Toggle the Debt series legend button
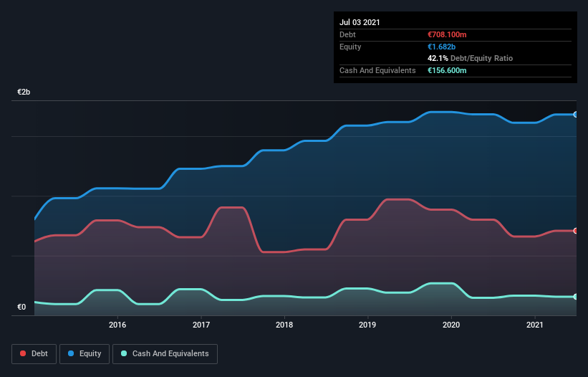This screenshot has height=377, width=588. 34,354
